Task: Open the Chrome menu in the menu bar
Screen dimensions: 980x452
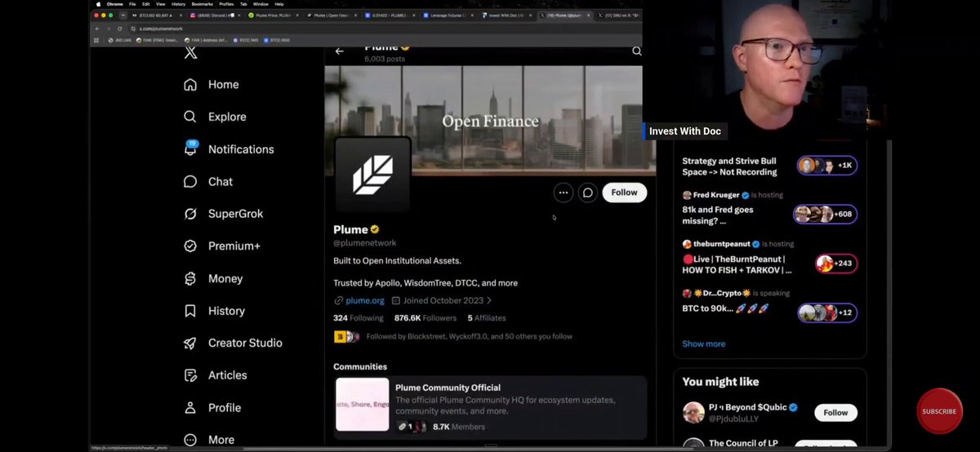Action: coord(114,4)
